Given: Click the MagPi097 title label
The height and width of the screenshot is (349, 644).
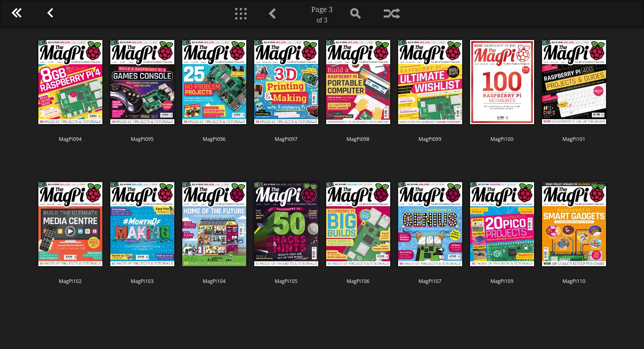Looking at the screenshot, I should tap(286, 139).
